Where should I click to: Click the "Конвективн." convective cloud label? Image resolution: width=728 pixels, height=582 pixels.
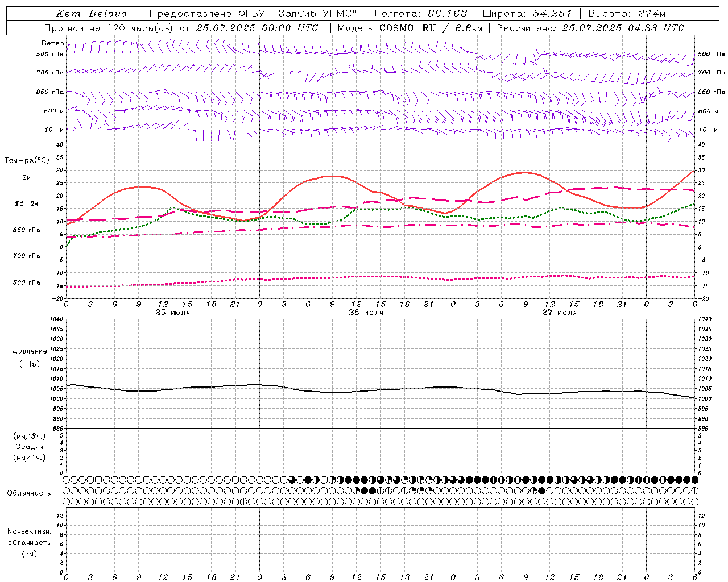pos(29,531)
